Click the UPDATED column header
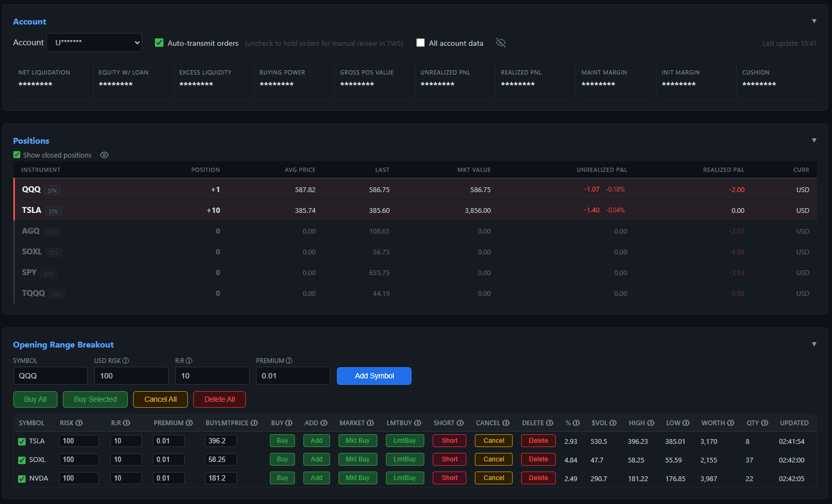This screenshot has height=504, width=832. click(x=794, y=423)
